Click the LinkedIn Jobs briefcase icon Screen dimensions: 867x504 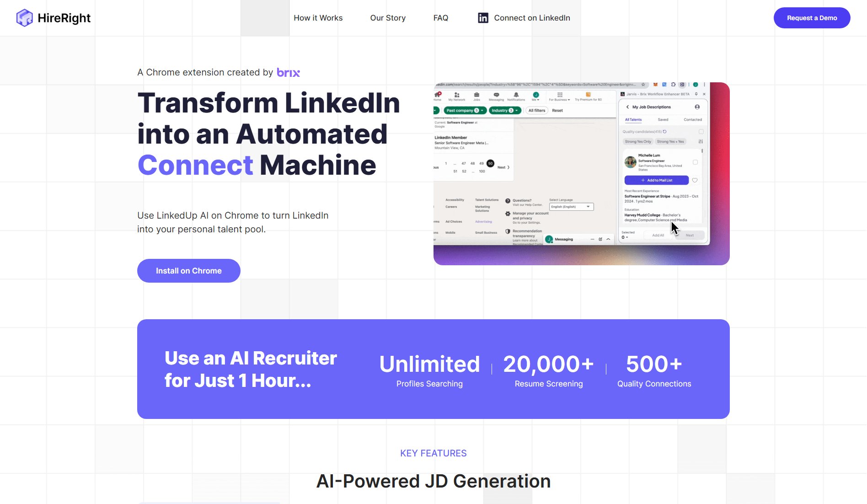click(476, 95)
